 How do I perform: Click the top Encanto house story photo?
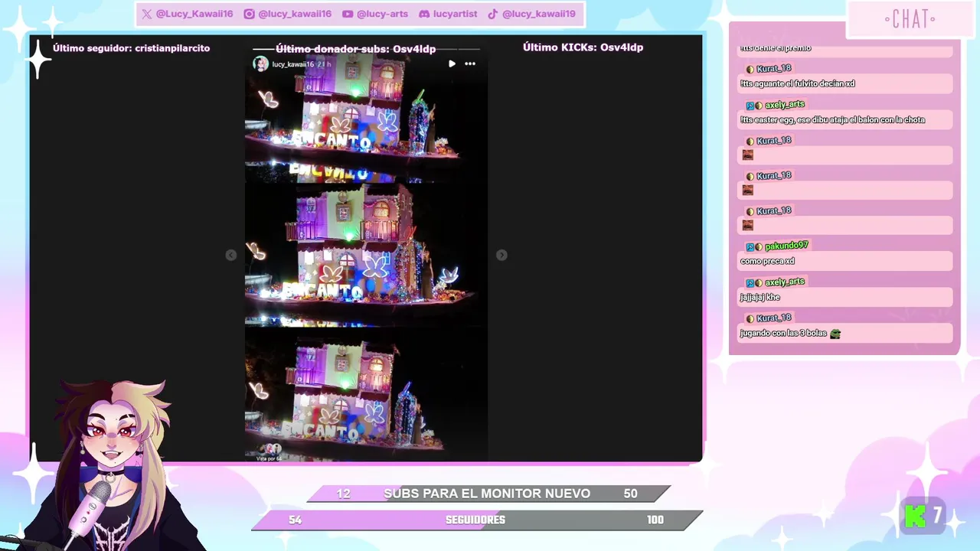(366, 117)
